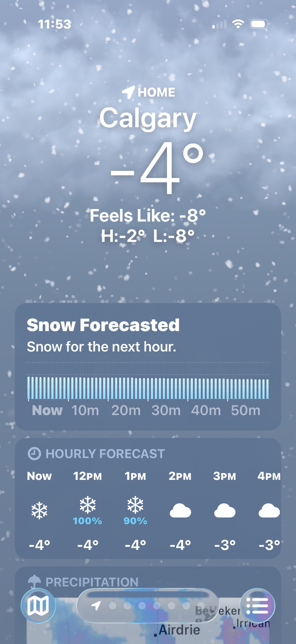The height and width of the screenshot is (644, 296).
Task: Tap the Wi-Fi status icon
Action: pos(238,24)
